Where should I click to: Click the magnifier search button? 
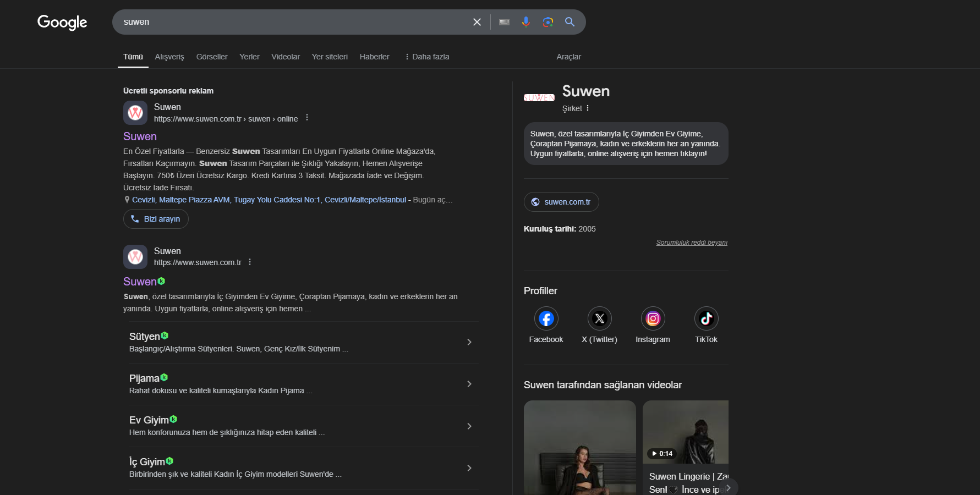pos(570,22)
